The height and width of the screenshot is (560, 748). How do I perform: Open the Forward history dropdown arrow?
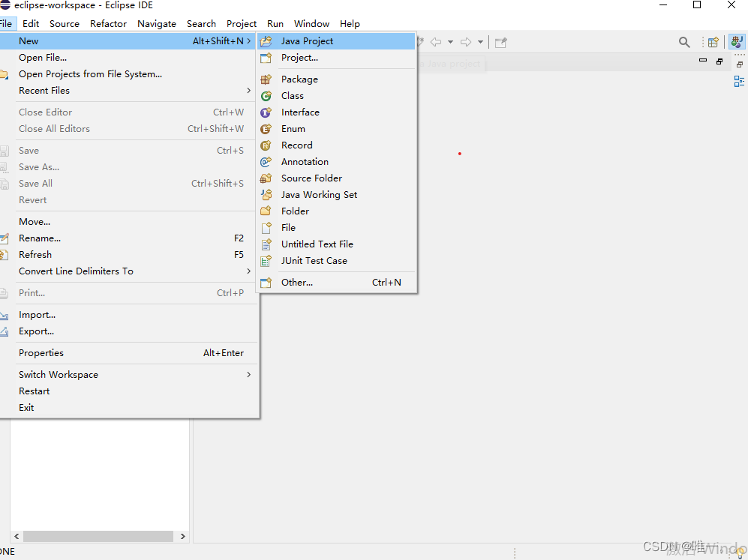pyautogui.click(x=480, y=42)
